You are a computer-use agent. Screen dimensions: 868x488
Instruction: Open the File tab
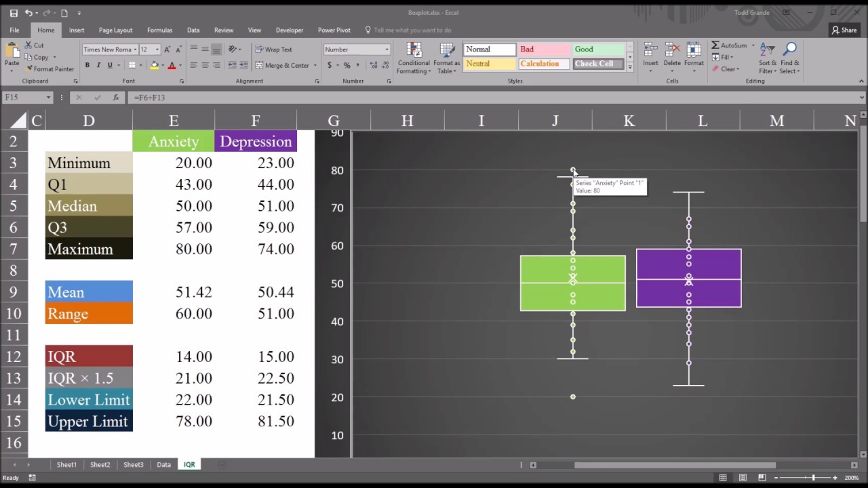[14, 30]
